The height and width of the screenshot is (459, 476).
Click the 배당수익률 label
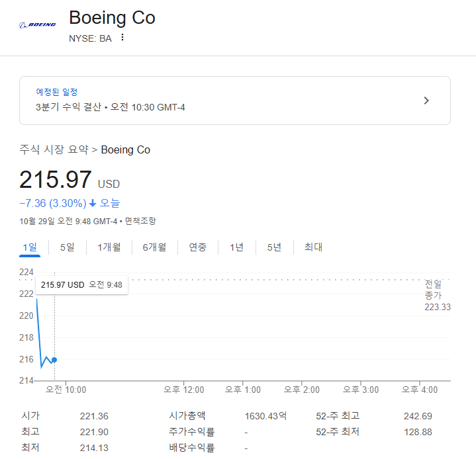pos(192,448)
